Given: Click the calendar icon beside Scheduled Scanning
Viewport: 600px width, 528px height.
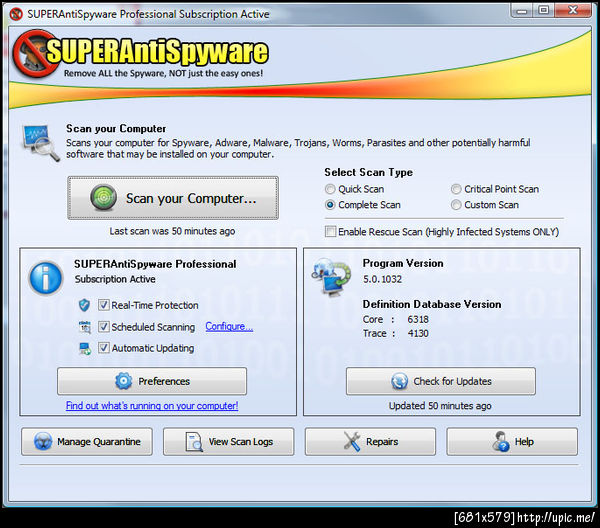Looking at the screenshot, I should 85,327.
